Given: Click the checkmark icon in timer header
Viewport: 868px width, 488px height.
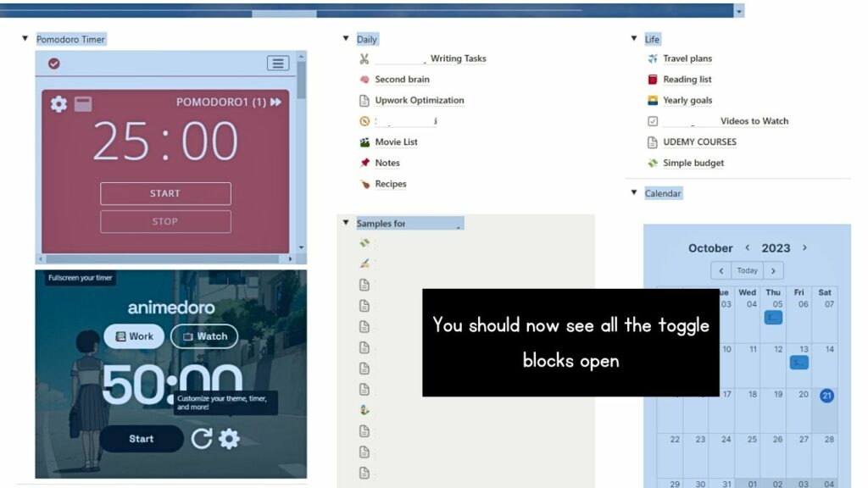Looking at the screenshot, I should [53, 63].
